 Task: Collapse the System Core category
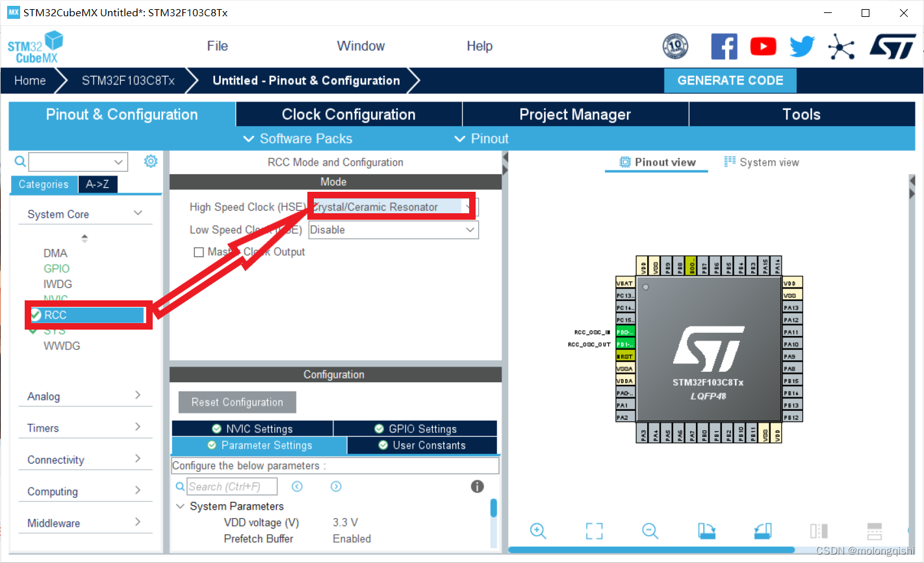(138, 213)
